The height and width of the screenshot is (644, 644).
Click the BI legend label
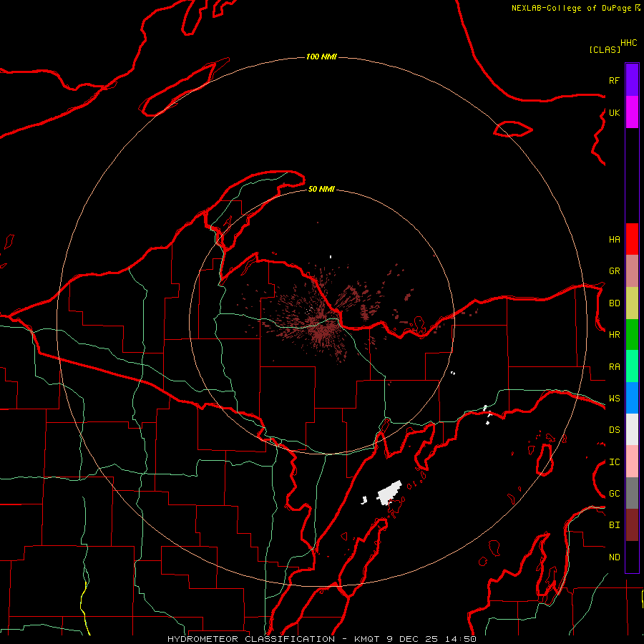[614, 525]
